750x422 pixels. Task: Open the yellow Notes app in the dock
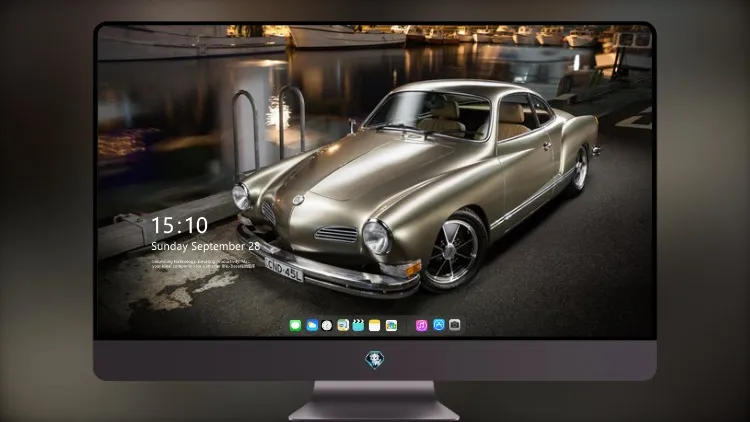375,325
